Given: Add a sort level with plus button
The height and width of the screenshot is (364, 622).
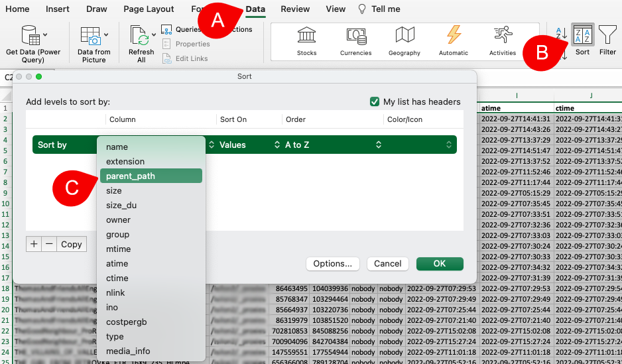Looking at the screenshot, I should coord(34,244).
